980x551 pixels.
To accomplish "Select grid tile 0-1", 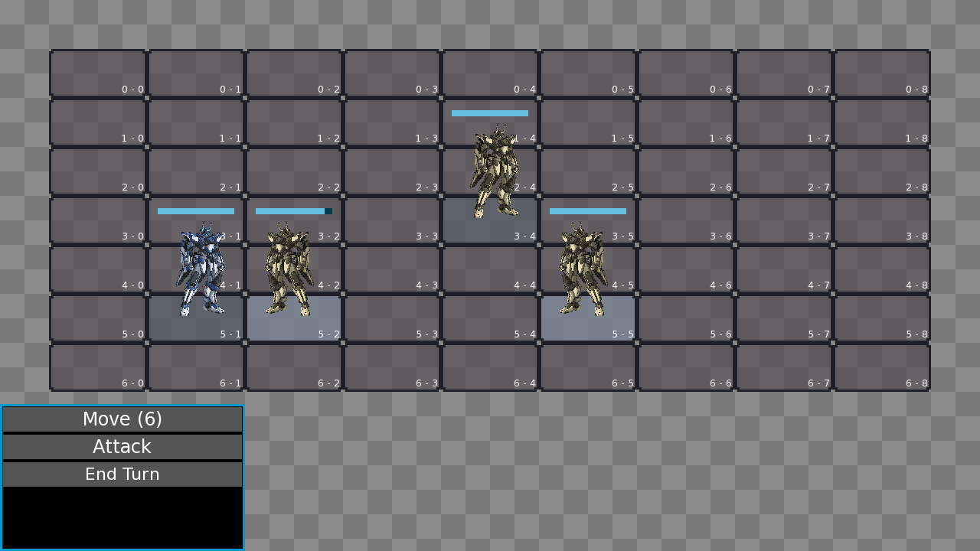I will (x=196, y=73).
